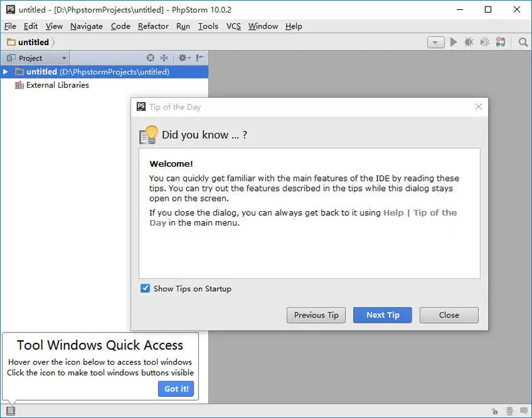This screenshot has height=418, width=532.
Task: Open Search Everywhere magnifier icon
Action: (523, 43)
